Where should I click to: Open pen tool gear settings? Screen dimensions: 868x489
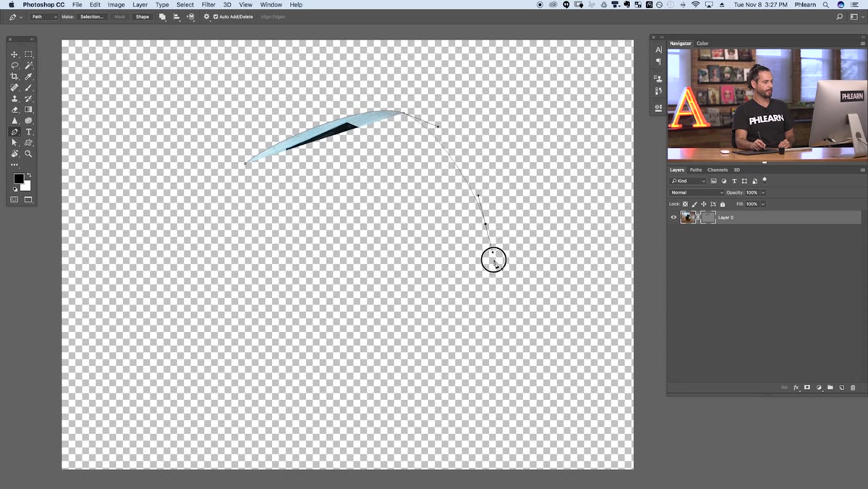207,17
